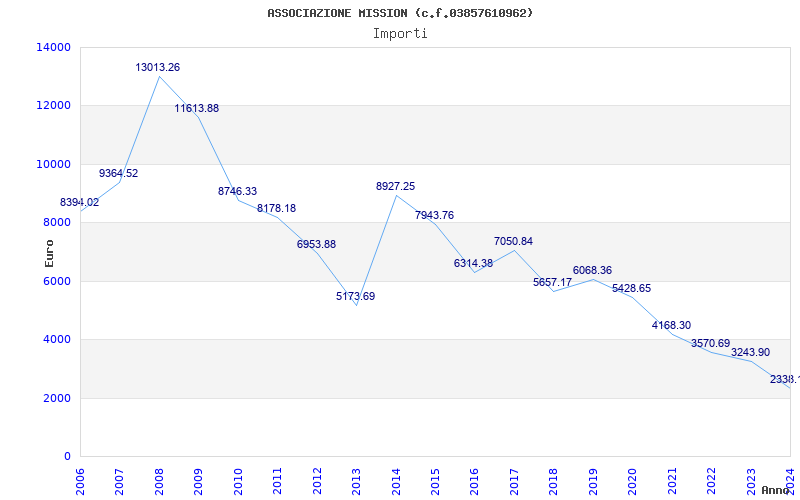800x500 pixels.
Task: Select data label 8394.02
Action: [80, 203]
